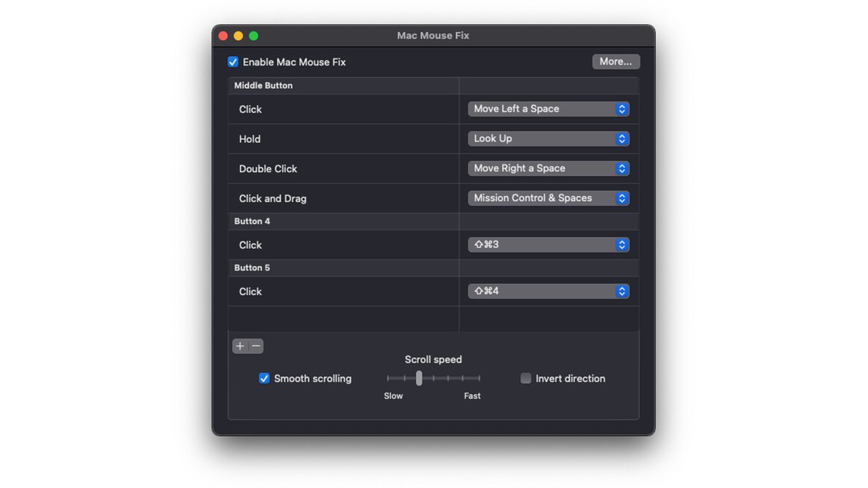Select the Double Click row label
Screen dimensions: 868x488
pyautogui.click(x=268, y=169)
